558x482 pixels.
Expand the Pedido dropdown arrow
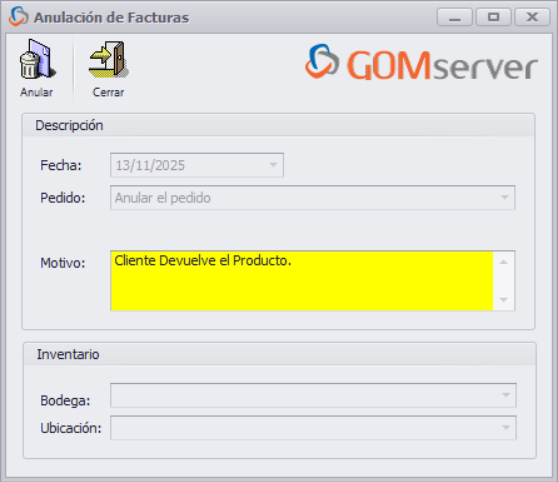pyautogui.click(x=504, y=198)
